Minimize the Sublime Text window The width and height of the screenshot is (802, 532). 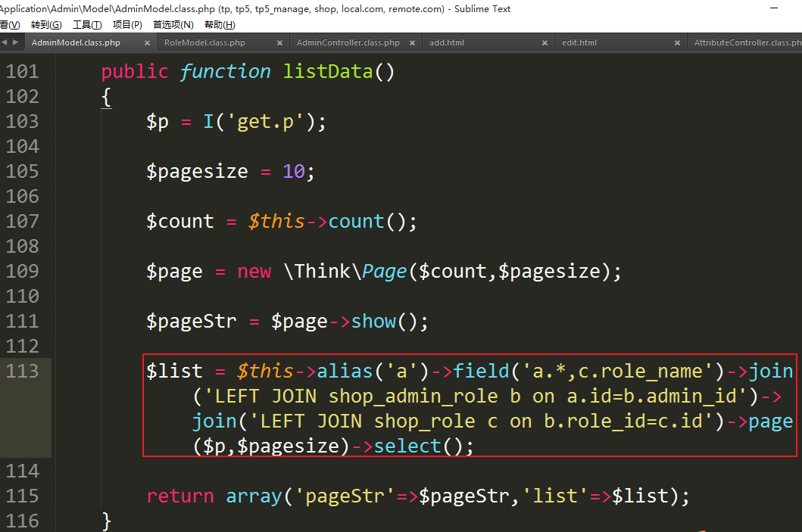(773, 8)
